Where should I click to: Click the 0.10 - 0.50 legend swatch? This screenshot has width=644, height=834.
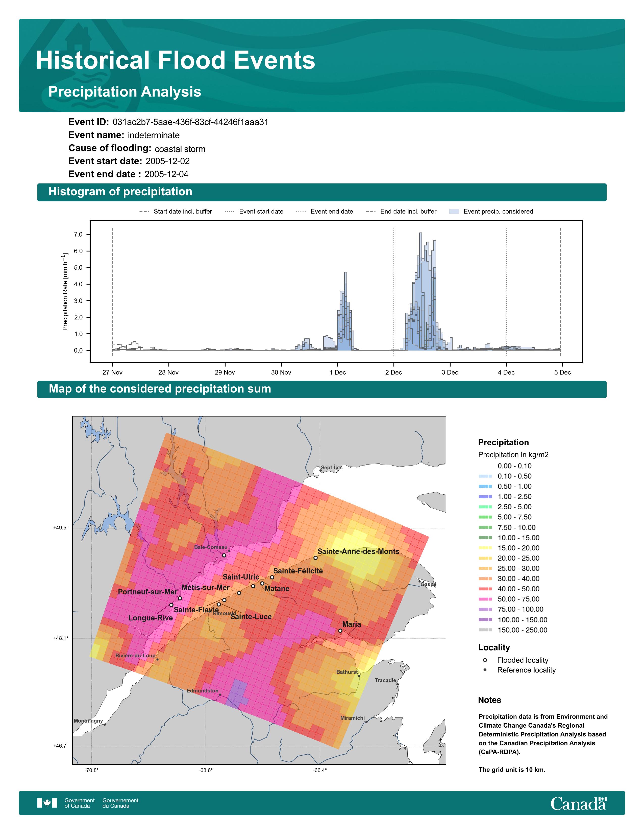485,476
